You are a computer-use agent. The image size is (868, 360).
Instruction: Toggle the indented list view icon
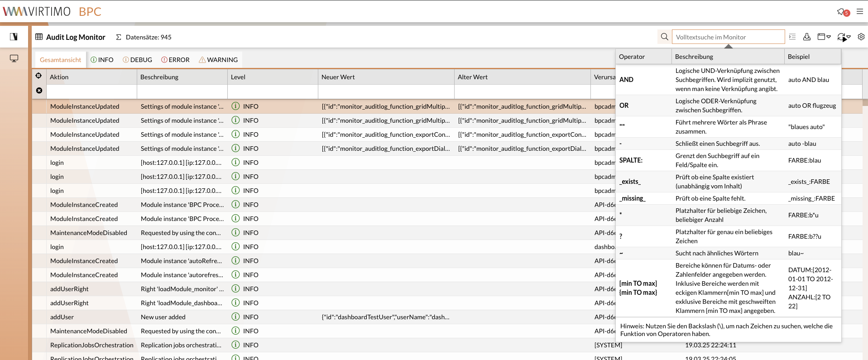click(792, 37)
